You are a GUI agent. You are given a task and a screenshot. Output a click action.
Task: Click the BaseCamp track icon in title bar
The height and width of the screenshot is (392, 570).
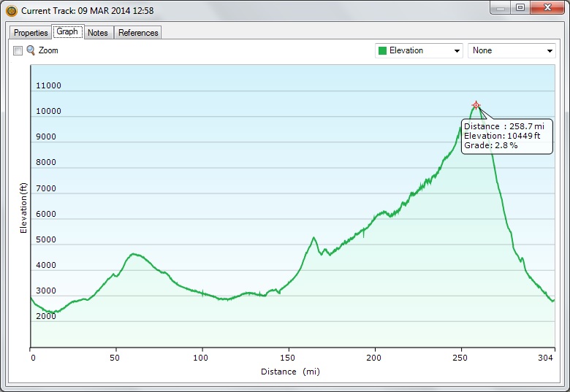12,10
